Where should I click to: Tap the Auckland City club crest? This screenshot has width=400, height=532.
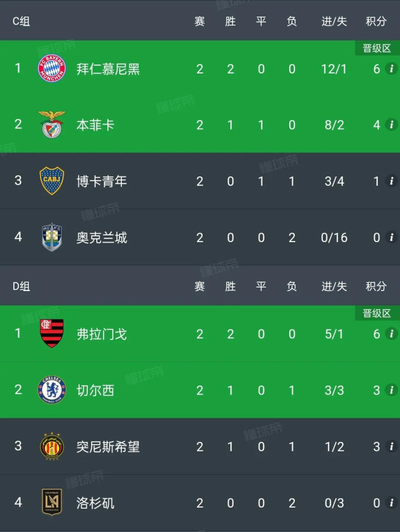52,238
